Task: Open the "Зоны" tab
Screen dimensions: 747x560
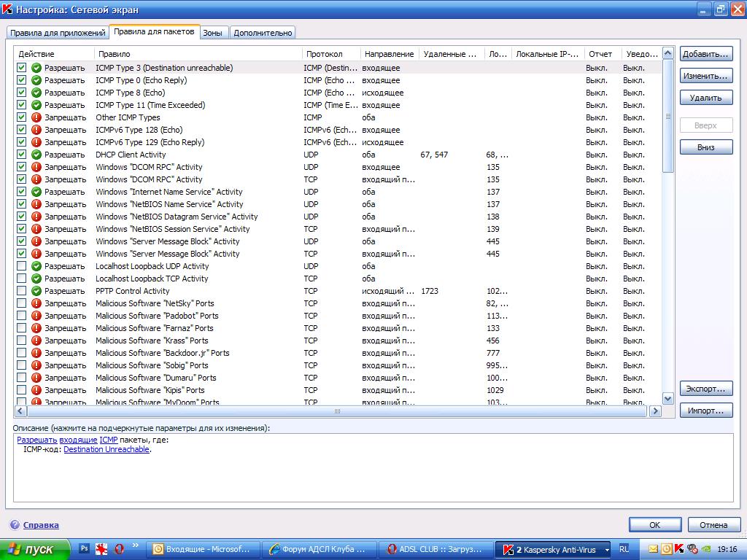Action: (212, 33)
